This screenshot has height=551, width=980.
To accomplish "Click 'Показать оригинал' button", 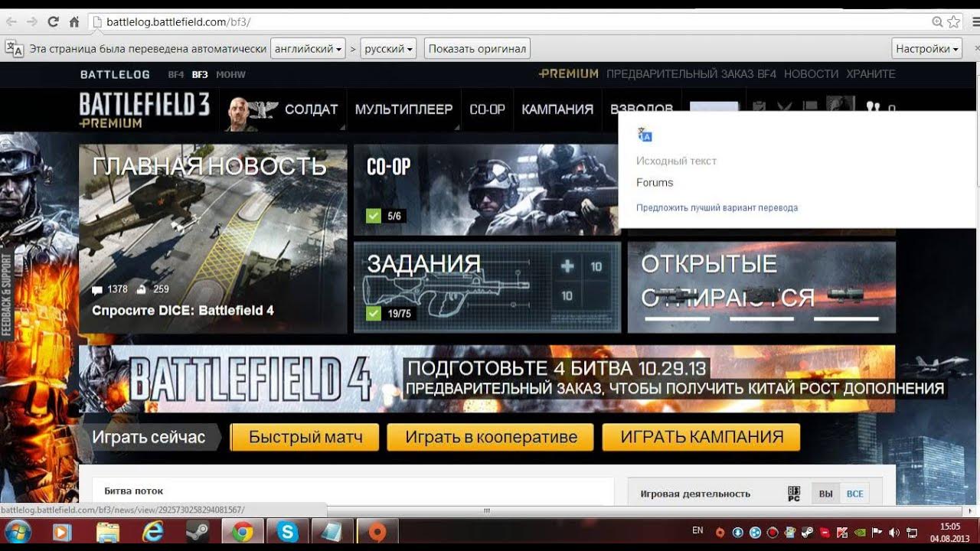I will pyautogui.click(x=477, y=48).
